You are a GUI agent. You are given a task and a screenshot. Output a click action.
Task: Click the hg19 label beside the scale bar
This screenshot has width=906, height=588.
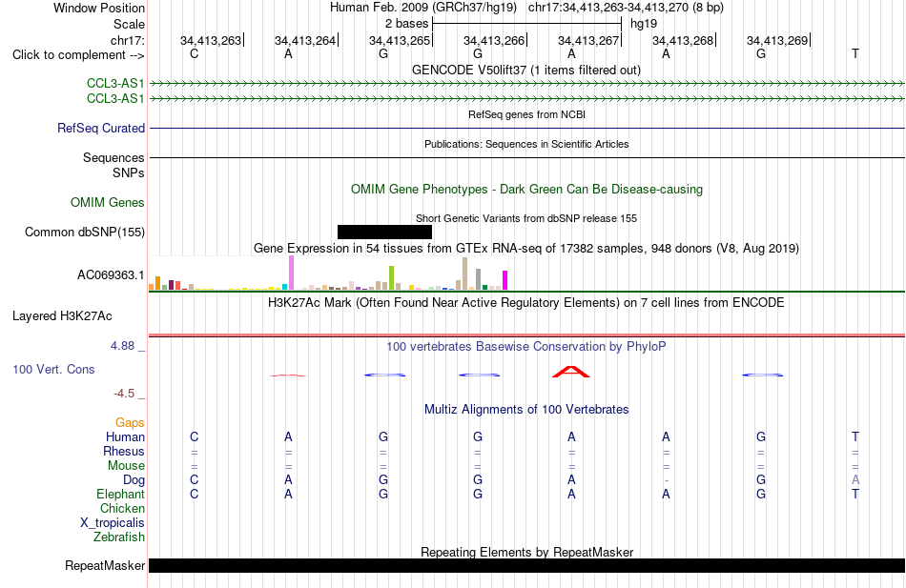[x=644, y=24]
